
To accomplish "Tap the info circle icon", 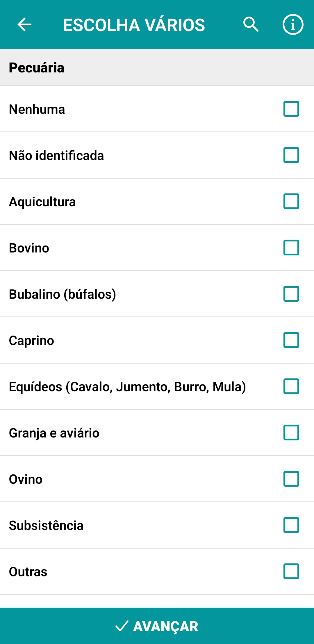I will (293, 24).
